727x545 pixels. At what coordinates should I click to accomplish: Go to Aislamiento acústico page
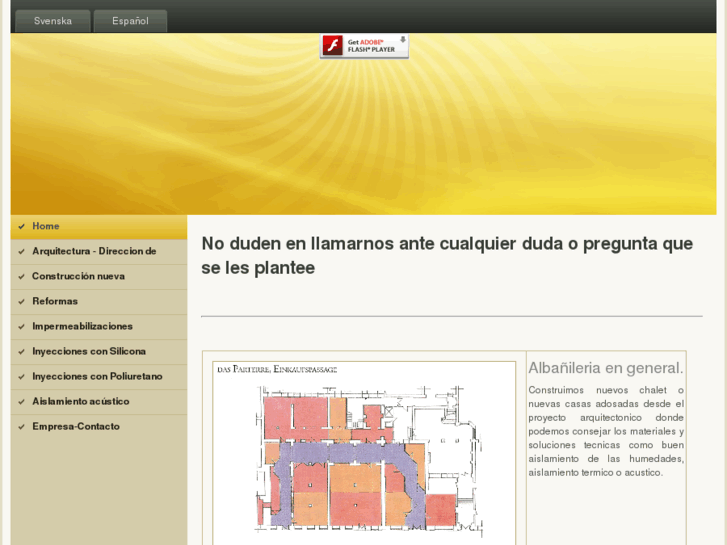[99, 402]
